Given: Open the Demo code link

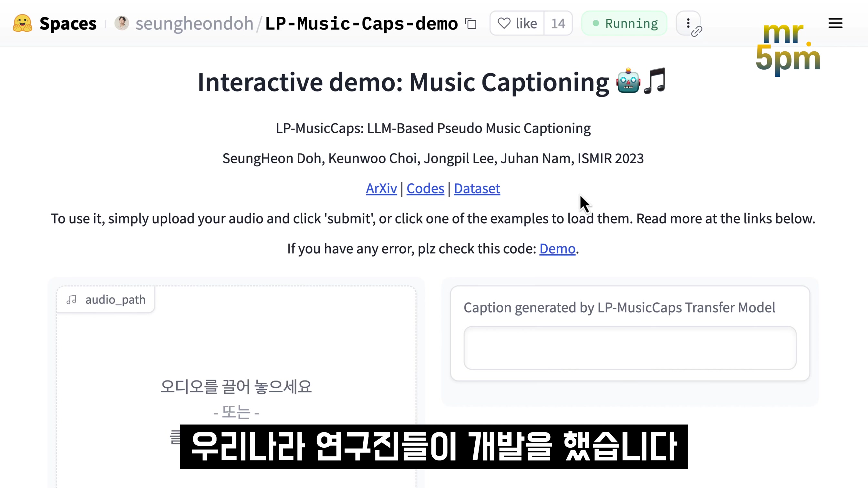Looking at the screenshot, I should point(557,249).
